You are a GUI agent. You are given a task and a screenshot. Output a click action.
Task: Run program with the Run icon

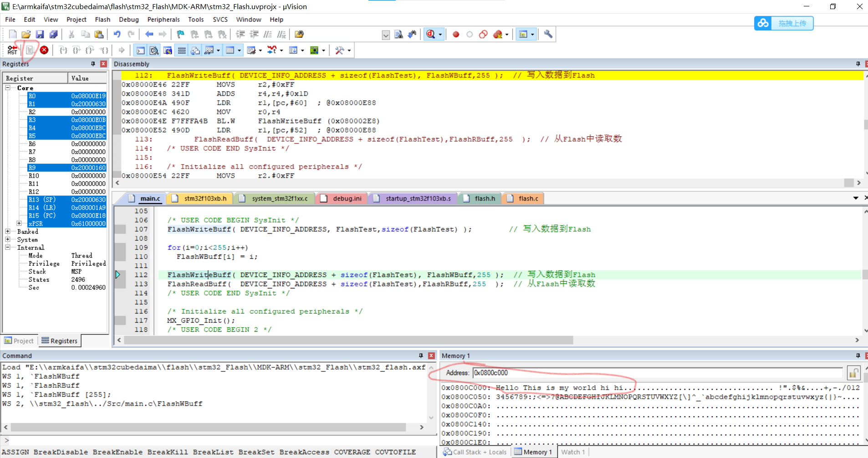point(30,50)
